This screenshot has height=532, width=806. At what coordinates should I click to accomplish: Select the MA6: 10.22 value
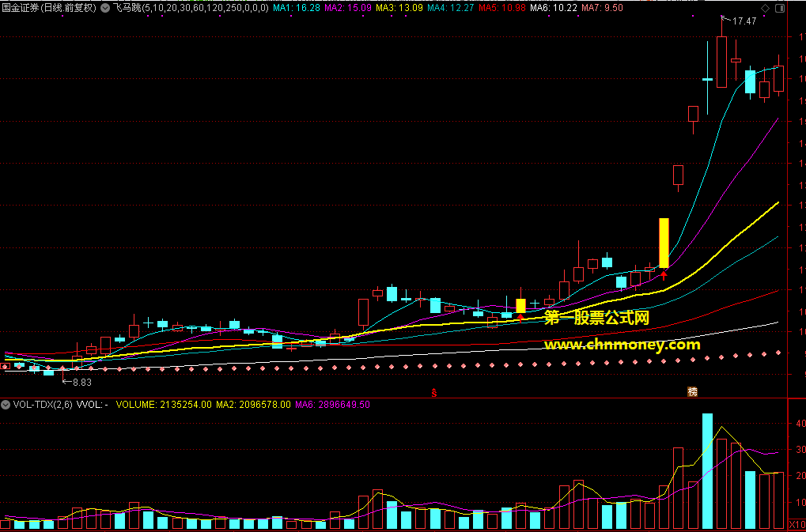[553, 8]
